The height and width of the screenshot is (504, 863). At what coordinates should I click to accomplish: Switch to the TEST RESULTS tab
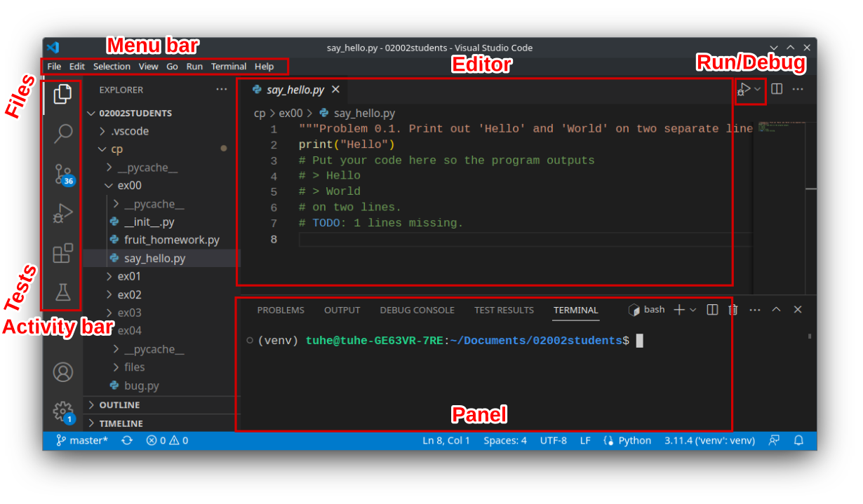[504, 310]
